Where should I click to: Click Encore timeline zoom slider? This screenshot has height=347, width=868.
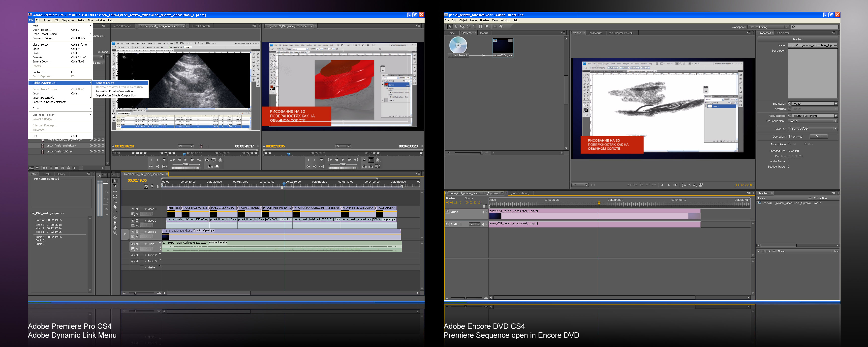coord(465,298)
